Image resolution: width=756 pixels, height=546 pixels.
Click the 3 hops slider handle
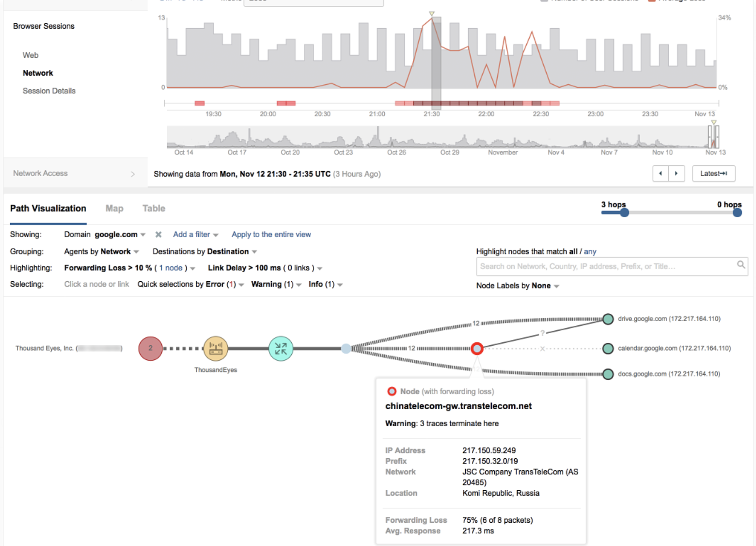624,212
